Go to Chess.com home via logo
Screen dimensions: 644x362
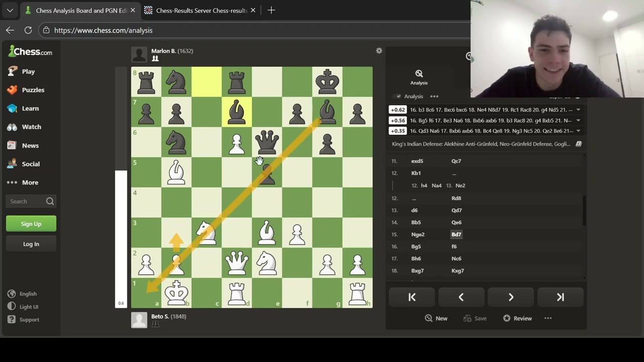tap(30, 52)
